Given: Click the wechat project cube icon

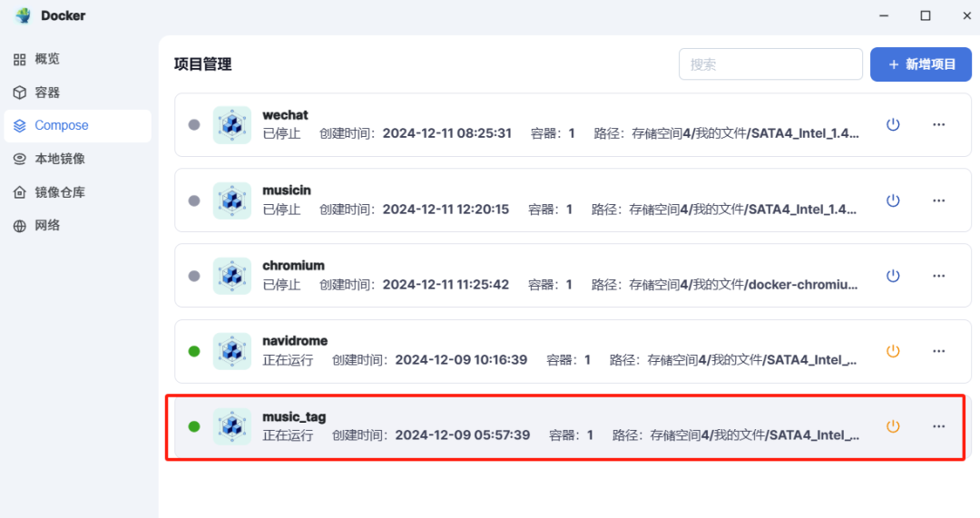Looking at the screenshot, I should [x=232, y=125].
